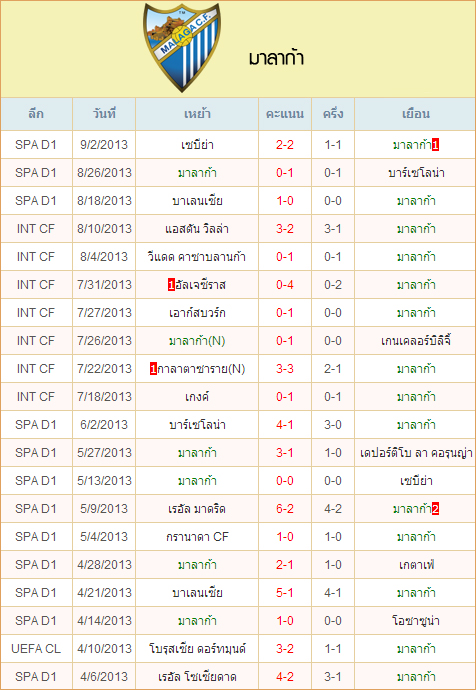Click home team เรอัล โซเซียดาด
Screen dimensions: 476x690
[x=197, y=677]
